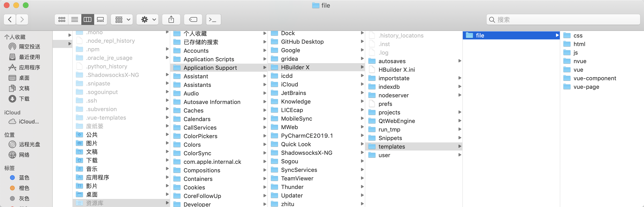Open Terminal with the prompt icon

point(213,19)
